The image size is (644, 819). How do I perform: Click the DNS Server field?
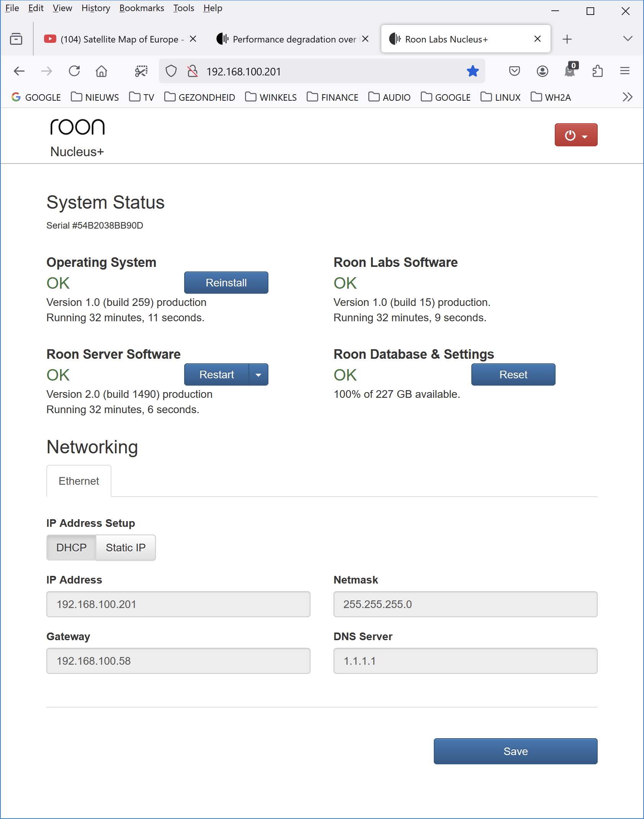pos(466,661)
